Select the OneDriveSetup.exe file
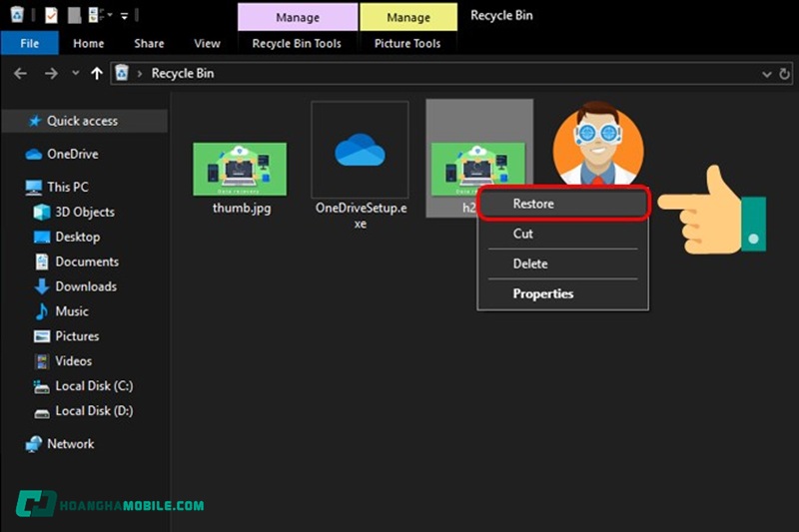This screenshot has width=799, height=532. click(x=360, y=150)
